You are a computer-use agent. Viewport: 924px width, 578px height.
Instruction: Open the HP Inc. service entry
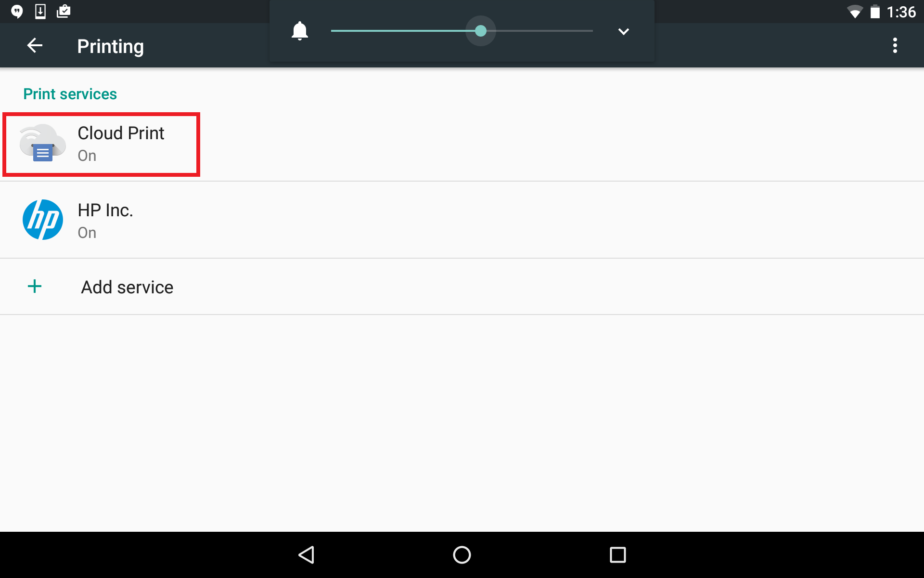click(x=462, y=220)
